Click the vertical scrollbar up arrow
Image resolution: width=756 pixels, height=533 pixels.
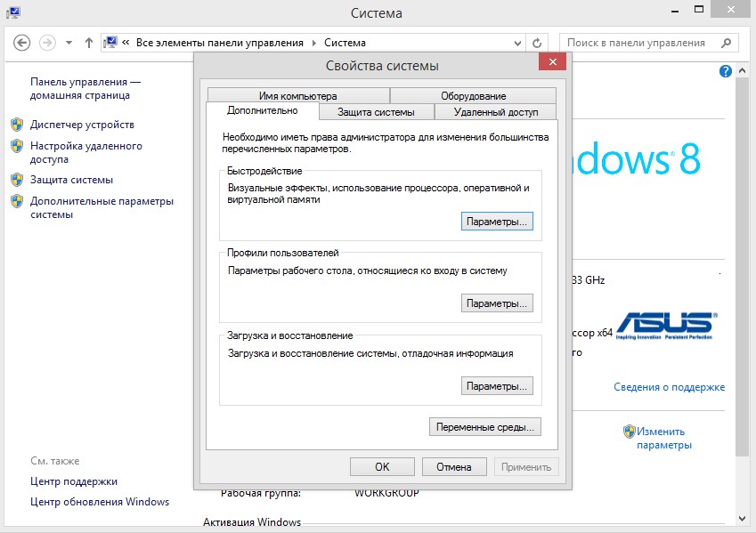point(743,71)
